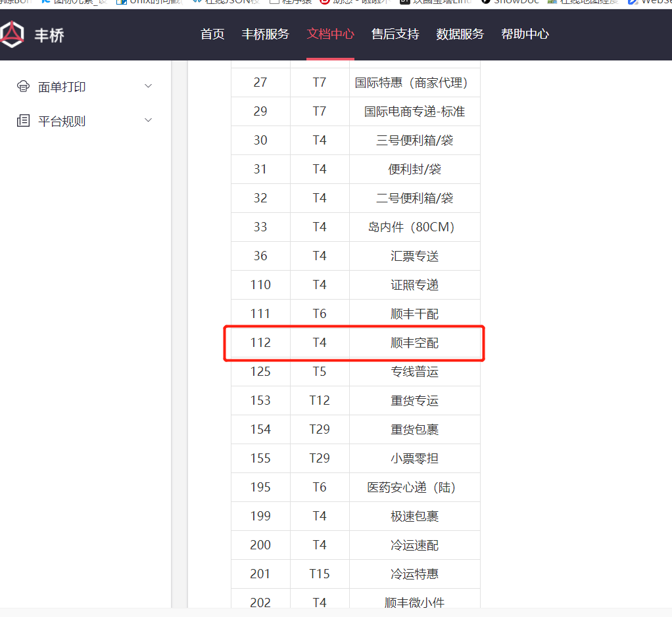Screen dimensions: 672x617
Task: Open the 平台规则 sidebar item
Action: pyautogui.click(x=62, y=121)
